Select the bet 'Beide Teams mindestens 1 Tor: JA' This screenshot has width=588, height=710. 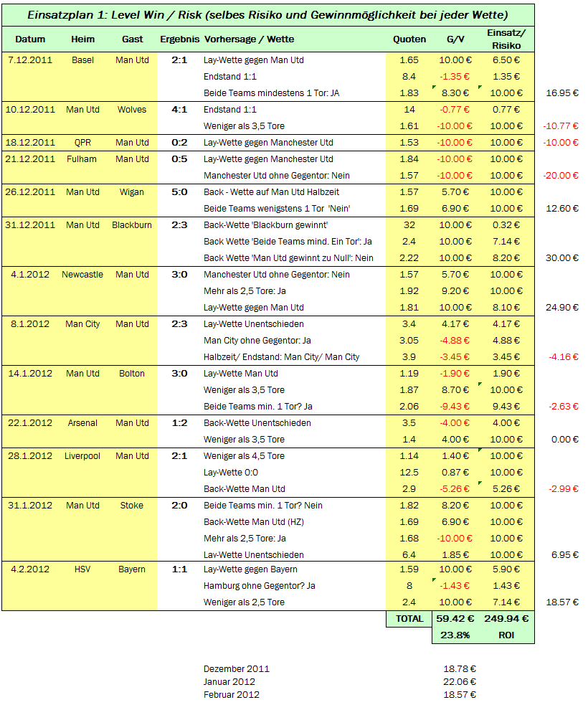[x=272, y=93]
